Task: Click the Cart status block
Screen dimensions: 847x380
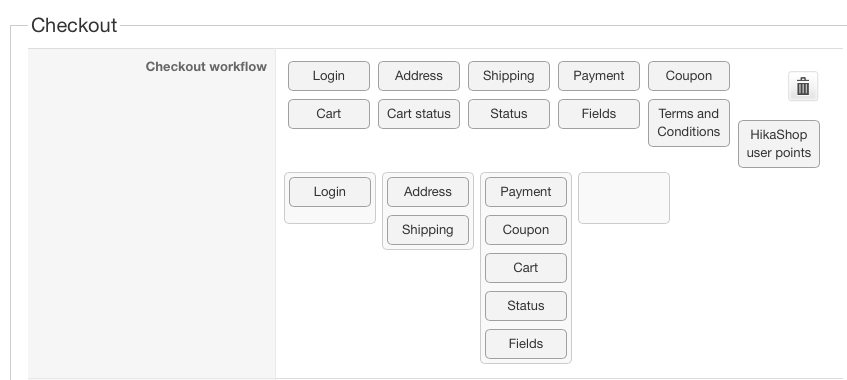Action: click(419, 114)
